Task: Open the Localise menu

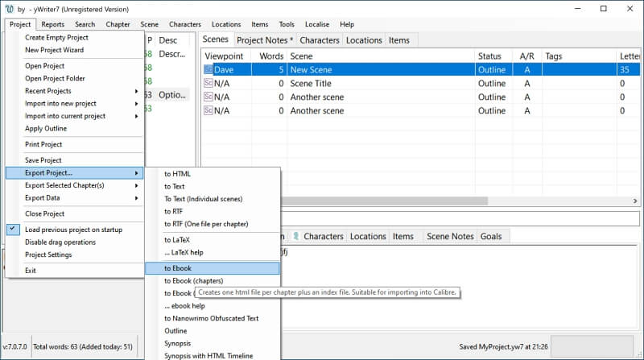Action: [317, 24]
